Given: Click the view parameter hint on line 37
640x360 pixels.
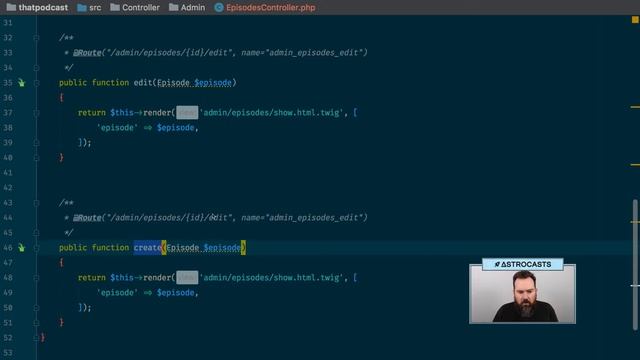Looking at the screenshot, I should tap(187, 113).
